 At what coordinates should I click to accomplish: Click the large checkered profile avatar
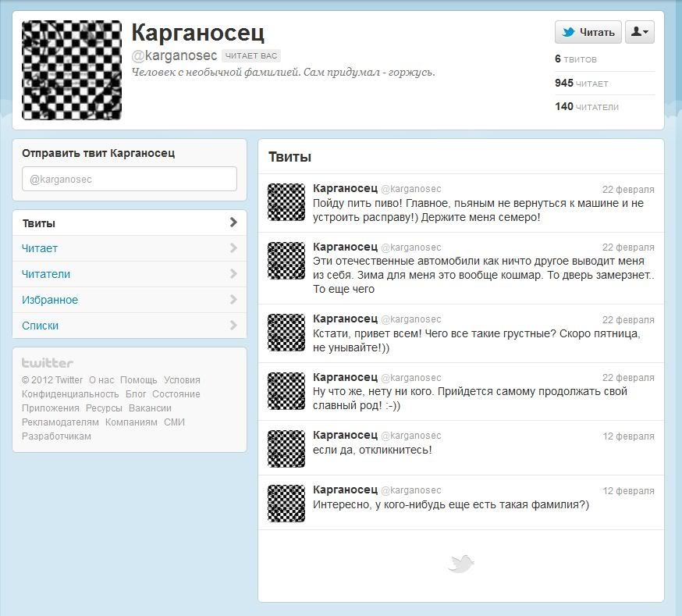click(x=72, y=70)
